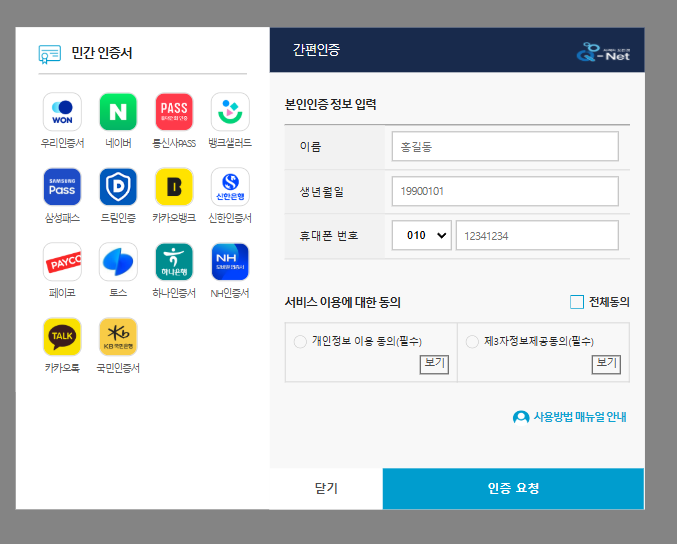Check the 전체동의 checkbox
This screenshot has width=677, height=544.
point(577,302)
